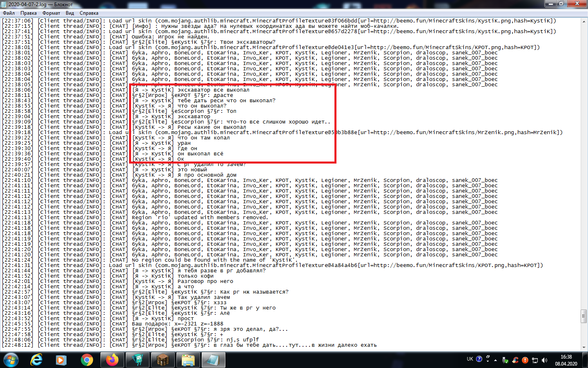Click the Notepad taskbar icon
Image resolution: width=588 pixels, height=368 pixels.
tap(213, 360)
